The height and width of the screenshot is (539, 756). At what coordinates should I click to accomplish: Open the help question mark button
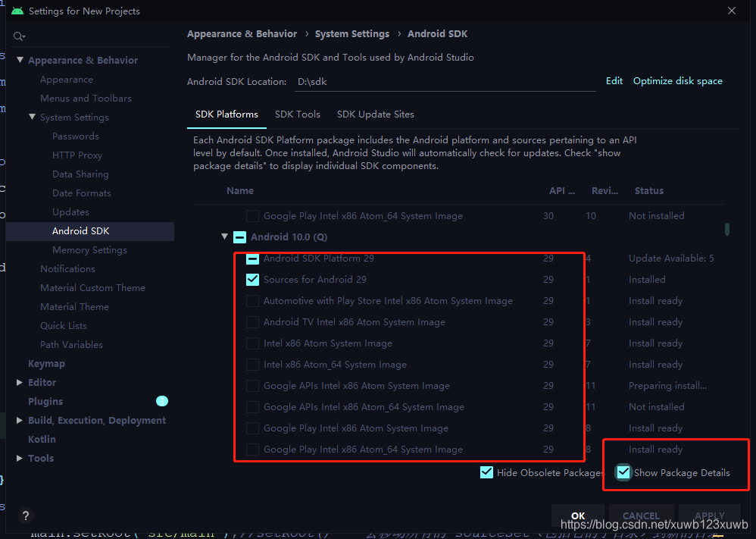coord(26,515)
